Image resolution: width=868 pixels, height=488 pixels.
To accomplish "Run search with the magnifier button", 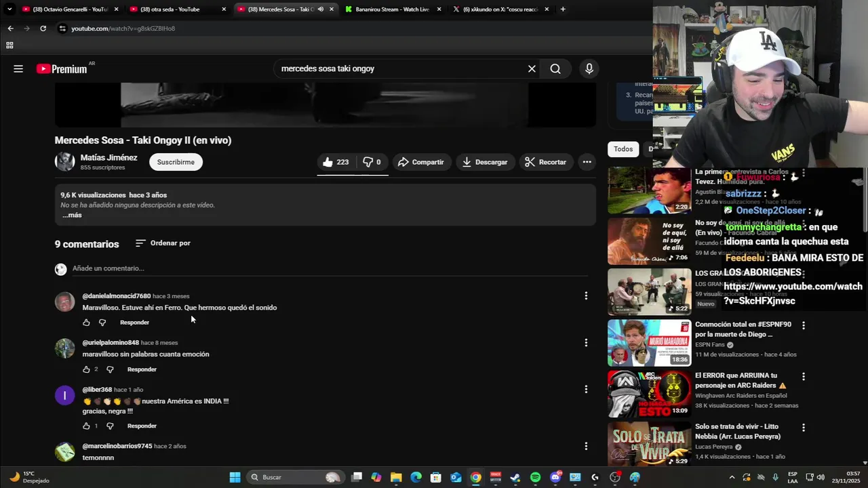I will point(555,68).
